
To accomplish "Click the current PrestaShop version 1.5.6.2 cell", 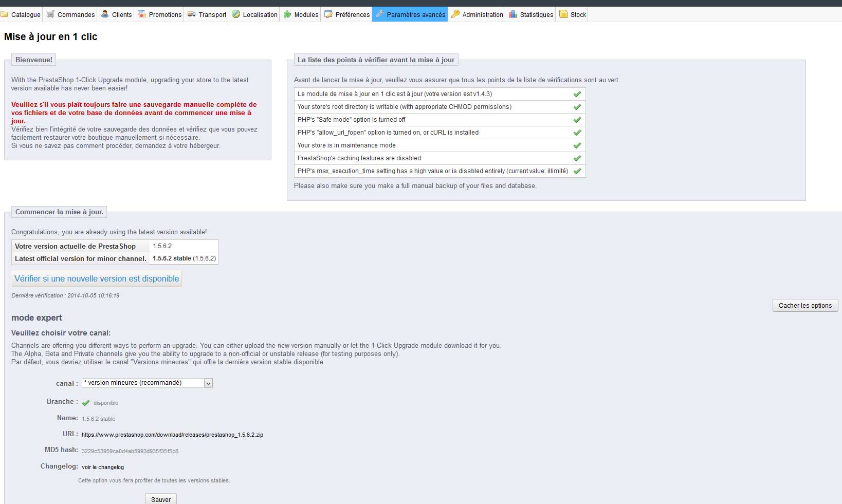I will pyautogui.click(x=184, y=246).
